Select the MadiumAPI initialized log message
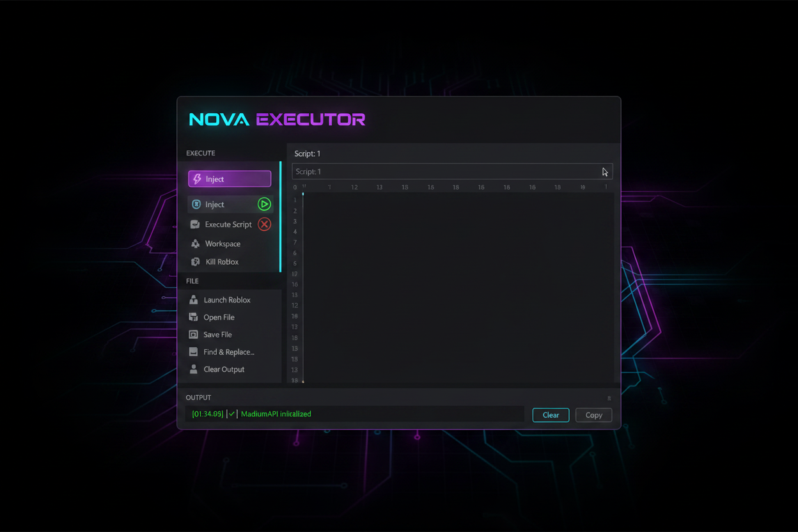 [x=276, y=414]
